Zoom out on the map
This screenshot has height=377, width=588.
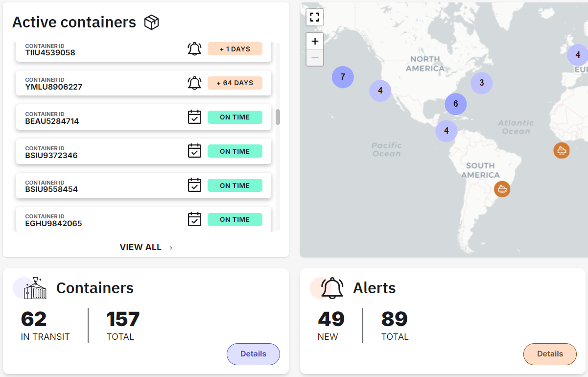pyautogui.click(x=315, y=58)
